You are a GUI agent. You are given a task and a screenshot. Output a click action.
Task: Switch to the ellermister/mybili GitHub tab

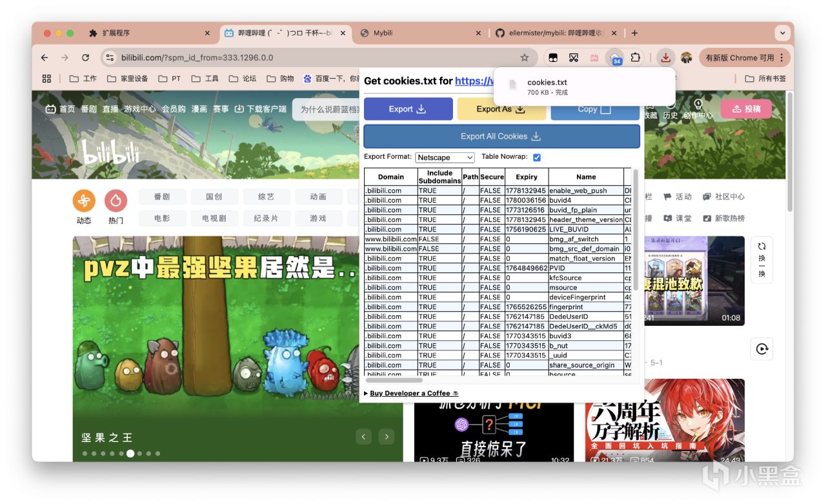click(x=556, y=33)
